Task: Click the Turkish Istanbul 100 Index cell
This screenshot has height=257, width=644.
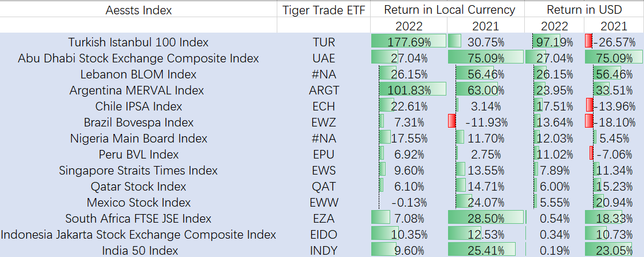Action: coord(138,42)
